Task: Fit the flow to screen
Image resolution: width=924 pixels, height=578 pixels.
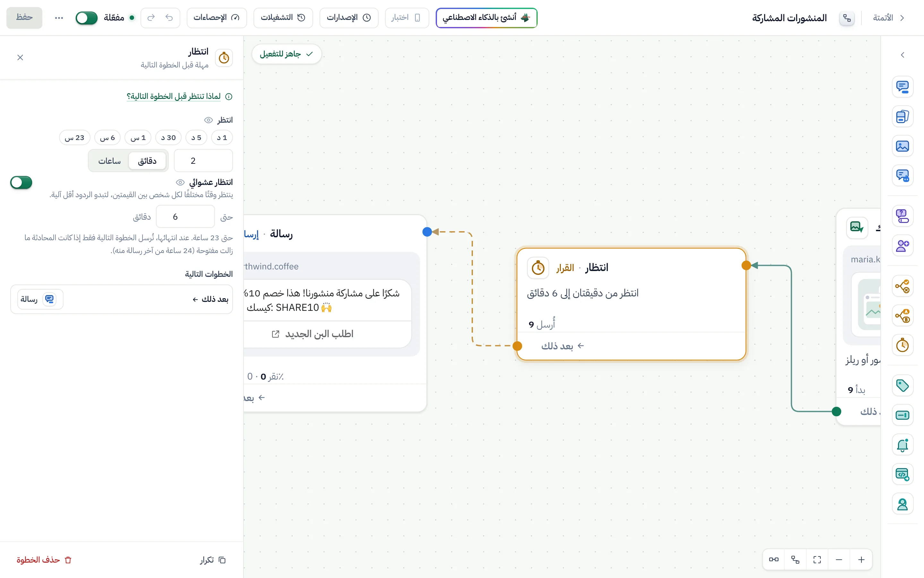Action: (x=817, y=560)
